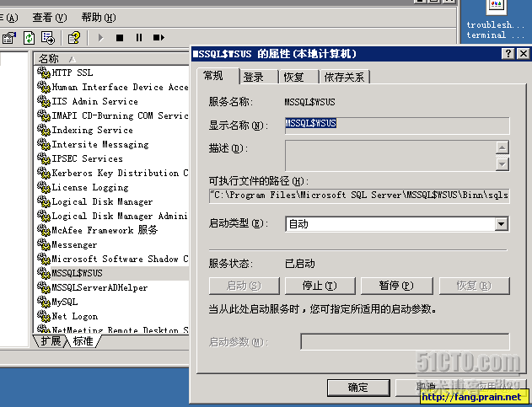This screenshot has width=532, height=407.
Task: Click the Net Logon service name
Action: click(75, 317)
